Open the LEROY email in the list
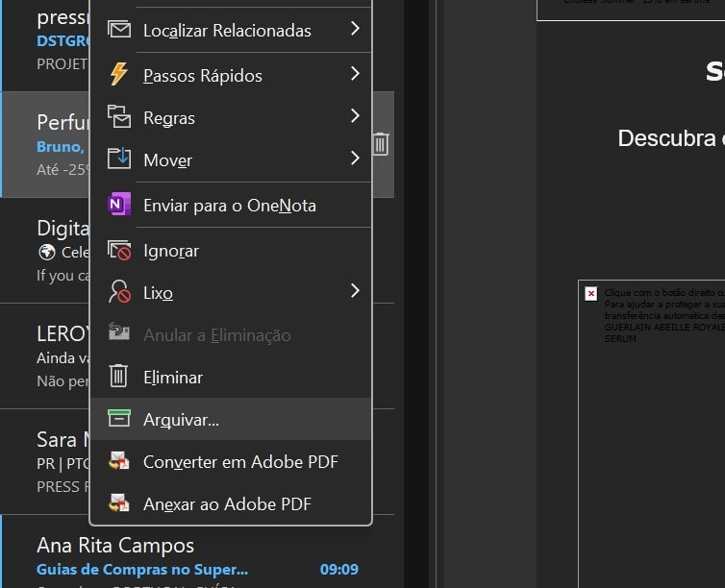The image size is (725, 588). click(45, 356)
